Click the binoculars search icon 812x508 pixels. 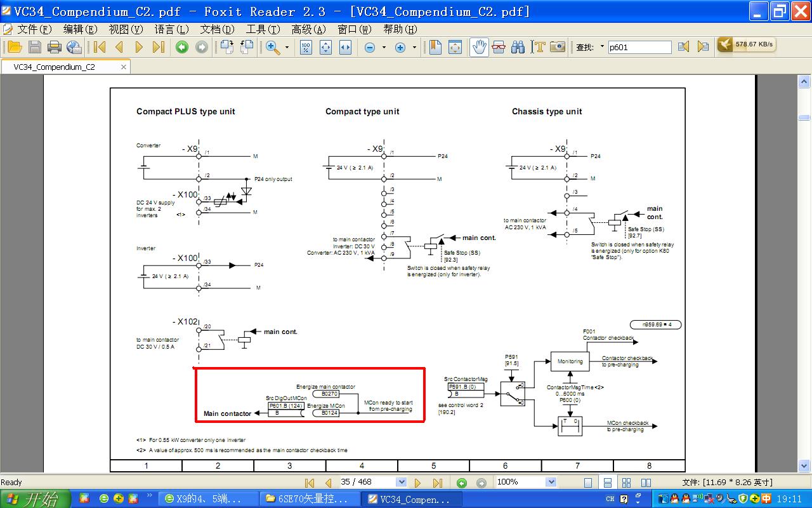[518, 47]
